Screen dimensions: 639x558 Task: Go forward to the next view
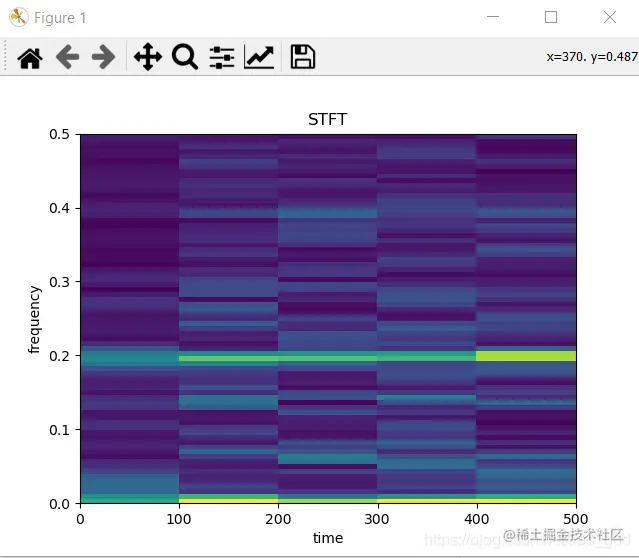click(104, 57)
